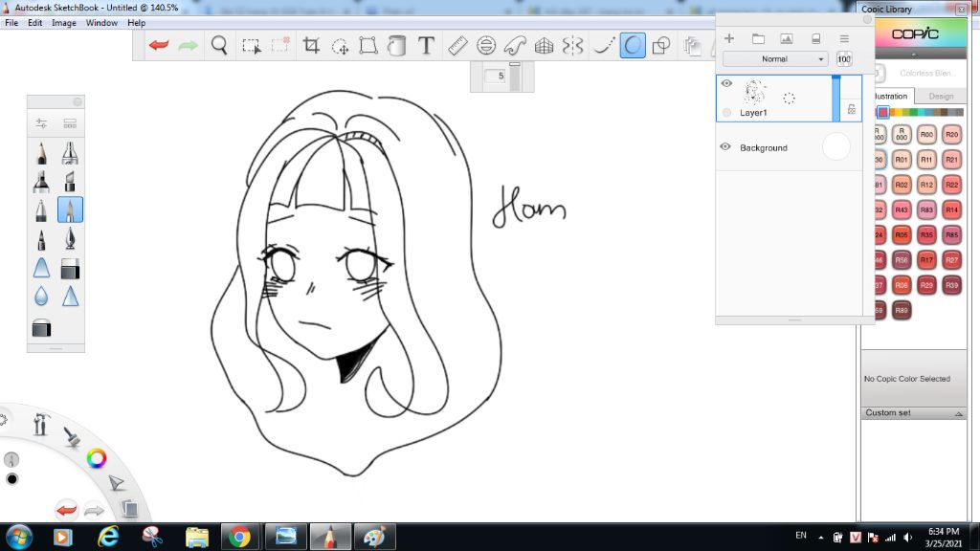Screen dimensions: 980x551
Task: Pick the R05 Copic color
Action: 902,235
